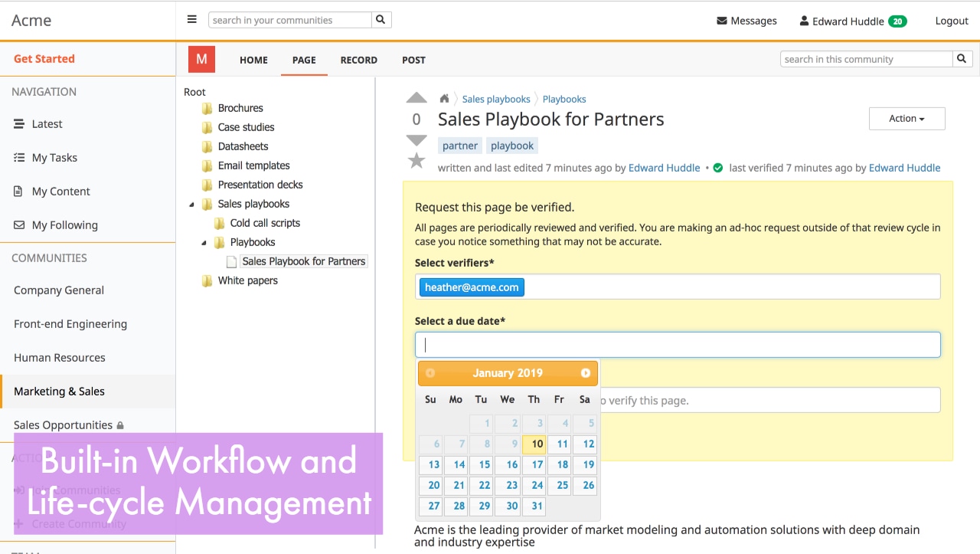This screenshot has width=980, height=554.
Task: Open the 20 notifications badge
Action: (x=897, y=21)
